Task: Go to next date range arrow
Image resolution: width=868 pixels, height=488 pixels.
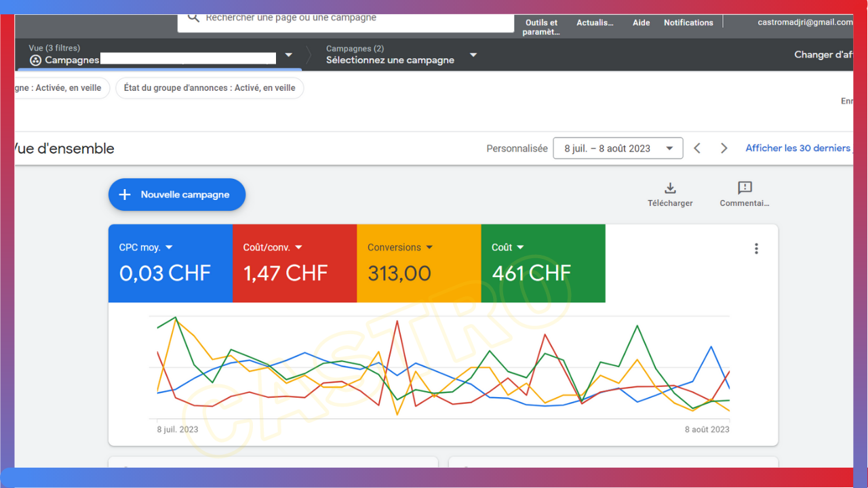Action: click(724, 148)
